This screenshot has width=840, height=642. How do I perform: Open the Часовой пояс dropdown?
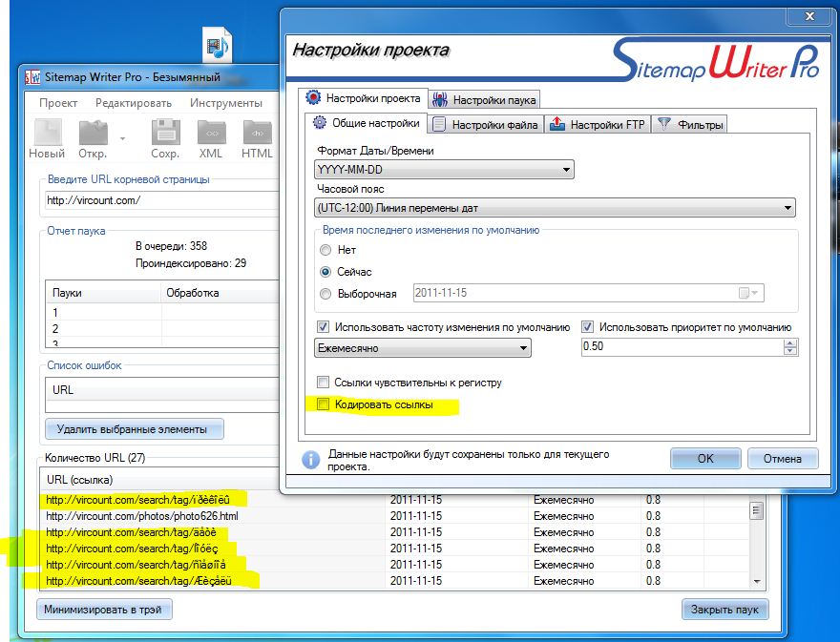click(x=555, y=208)
